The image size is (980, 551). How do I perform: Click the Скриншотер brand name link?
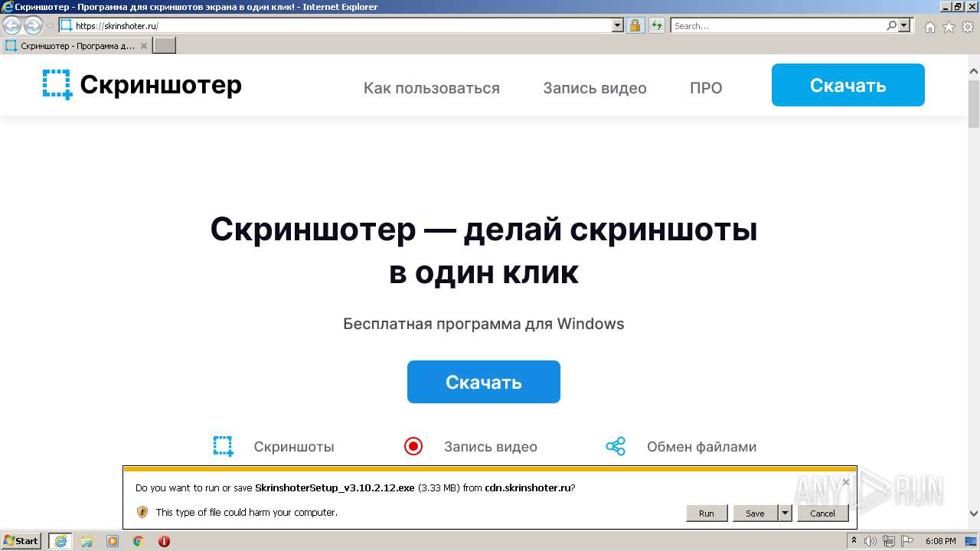point(161,84)
